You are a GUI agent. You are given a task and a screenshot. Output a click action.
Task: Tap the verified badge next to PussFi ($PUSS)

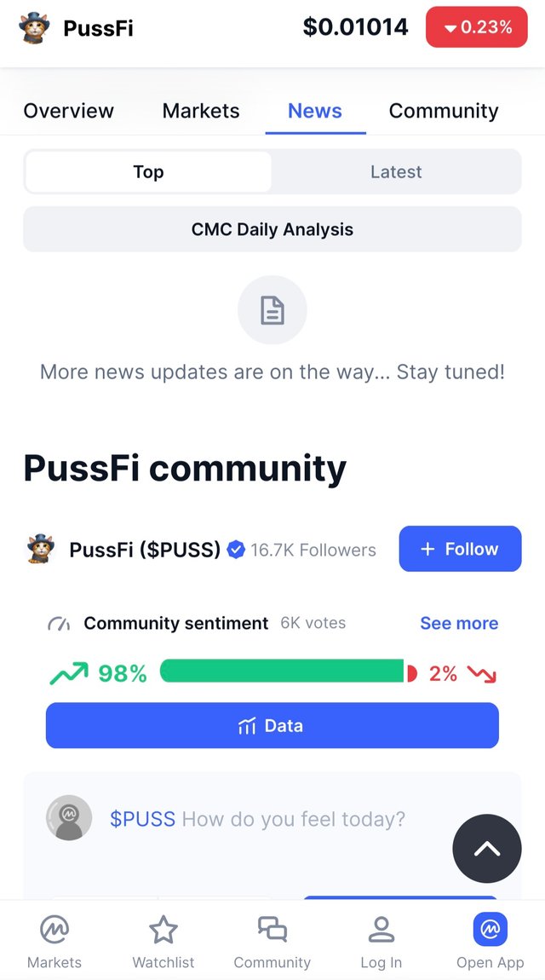click(236, 550)
